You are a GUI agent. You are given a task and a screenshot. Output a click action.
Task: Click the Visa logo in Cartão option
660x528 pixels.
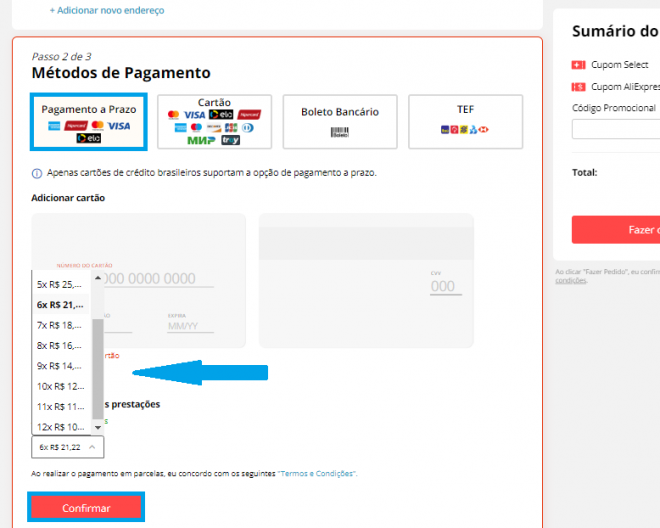click(x=194, y=115)
